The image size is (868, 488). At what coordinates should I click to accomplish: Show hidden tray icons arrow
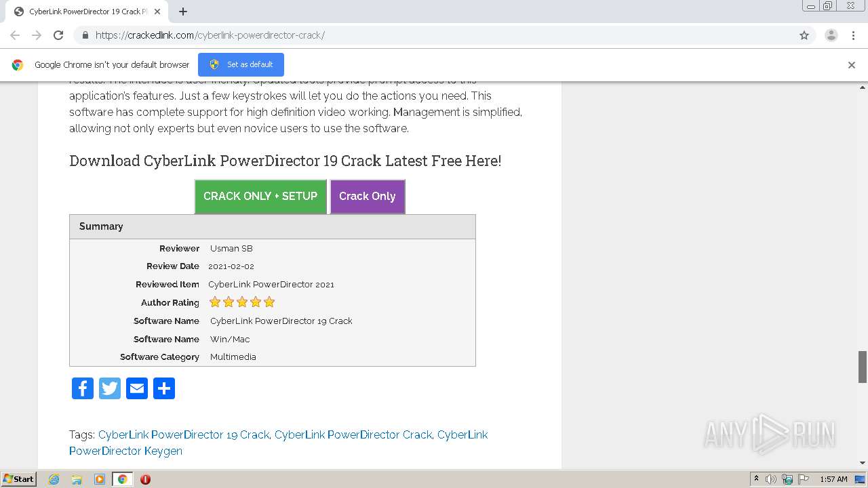tap(757, 479)
